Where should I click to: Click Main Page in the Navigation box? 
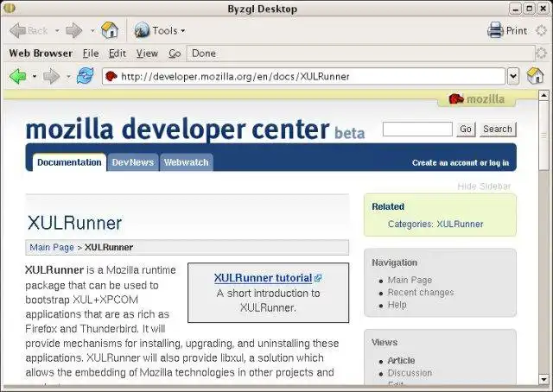[x=410, y=281]
